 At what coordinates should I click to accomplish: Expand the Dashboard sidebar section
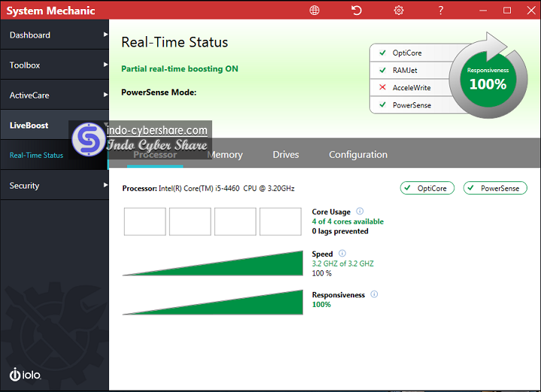point(54,35)
